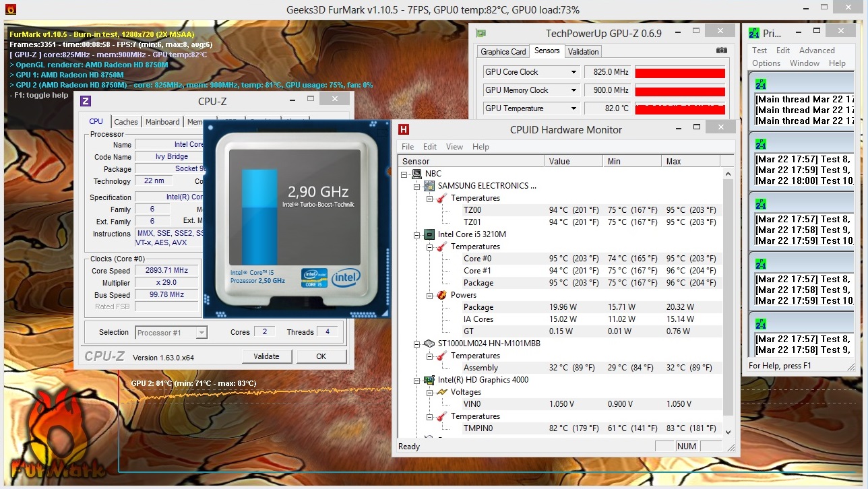This screenshot has width=868, height=489.
Task: Click the thermometer icon under ST1000LM024
Action: pos(441,356)
